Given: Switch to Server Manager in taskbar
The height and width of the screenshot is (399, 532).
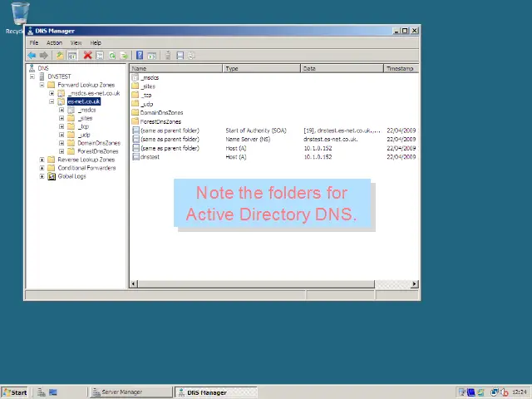Looking at the screenshot, I should [131, 392].
